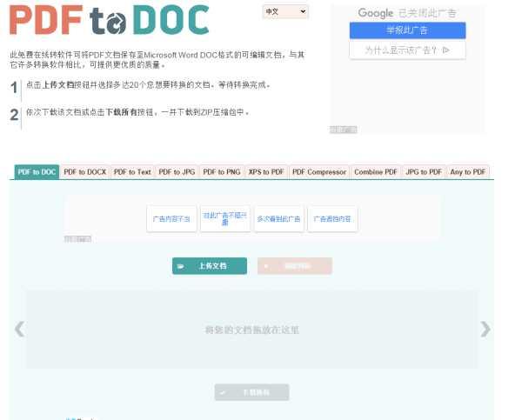
Task: Click the PDF to DOC logo
Action: click(110, 20)
